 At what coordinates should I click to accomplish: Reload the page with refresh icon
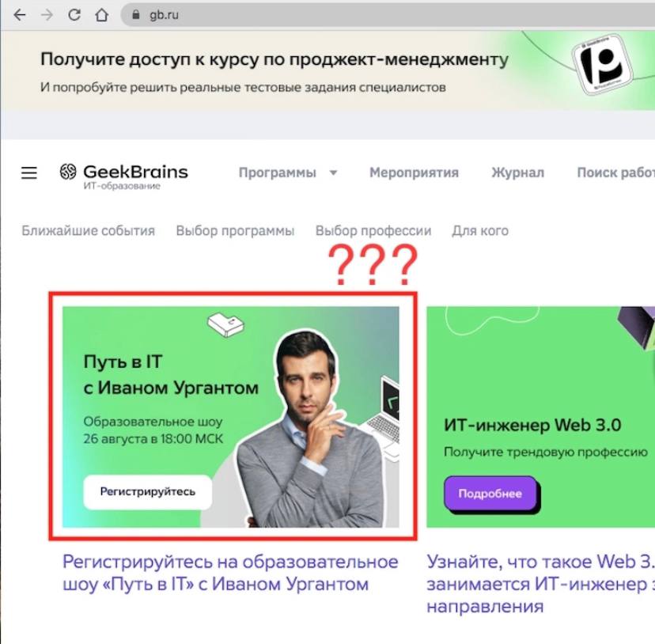coord(74,15)
